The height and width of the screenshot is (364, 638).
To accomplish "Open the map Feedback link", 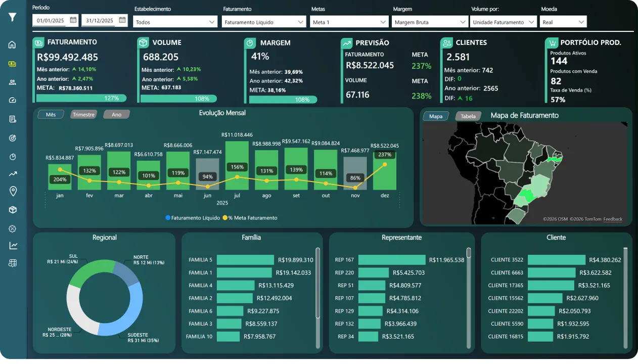I will coord(613,219).
